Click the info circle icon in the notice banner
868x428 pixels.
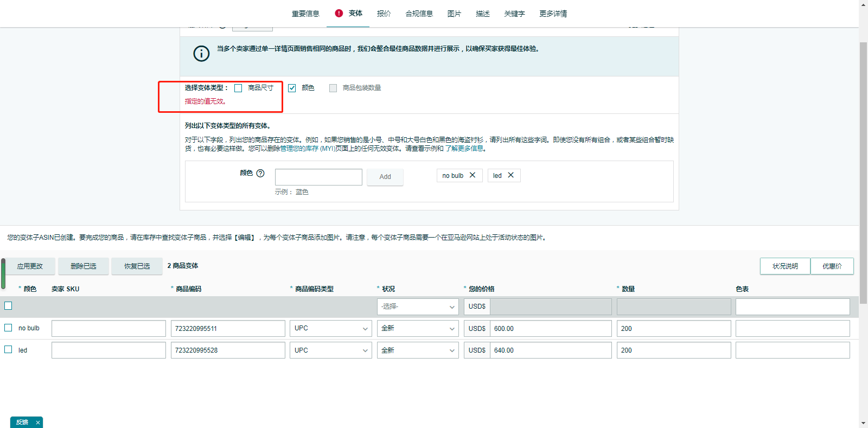pyautogui.click(x=201, y=53)
